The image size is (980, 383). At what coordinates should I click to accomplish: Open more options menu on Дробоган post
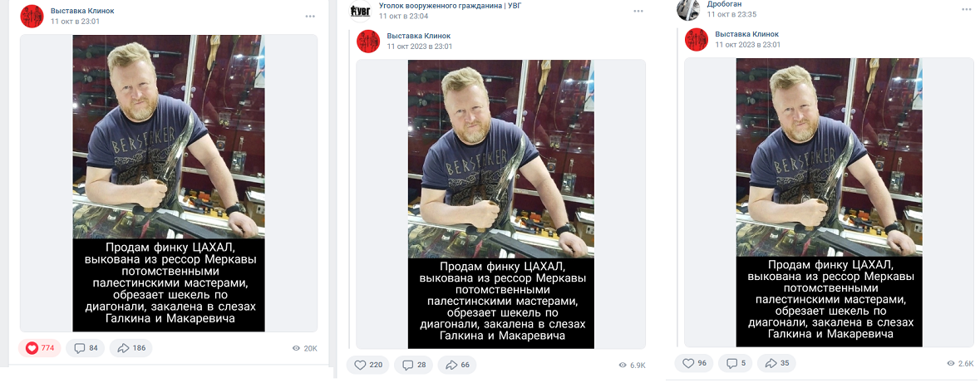coord(967,10)
